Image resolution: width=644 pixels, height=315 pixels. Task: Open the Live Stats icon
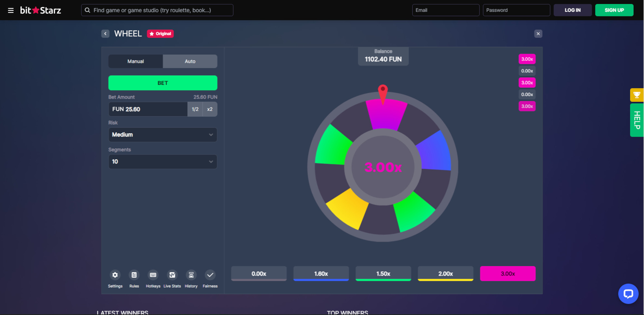click(172, 275)
